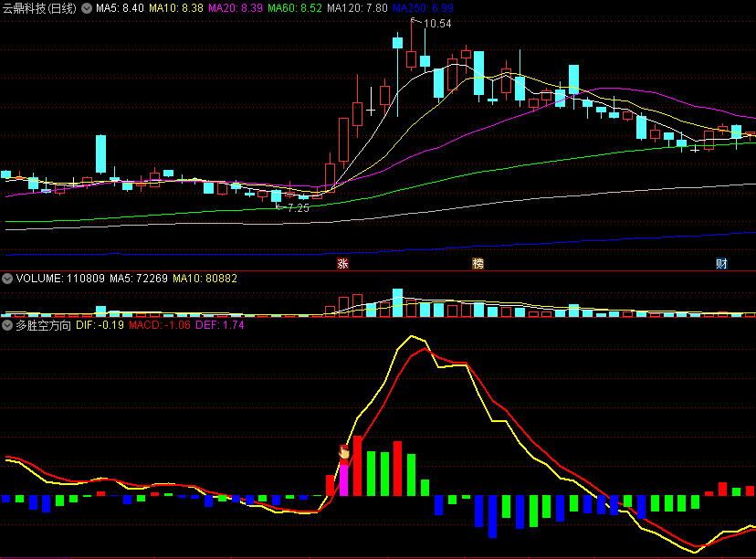Expand the VOLUME panel dropdown arrow
This screenshot has width=756, height=559.
[x=7, y=279]
